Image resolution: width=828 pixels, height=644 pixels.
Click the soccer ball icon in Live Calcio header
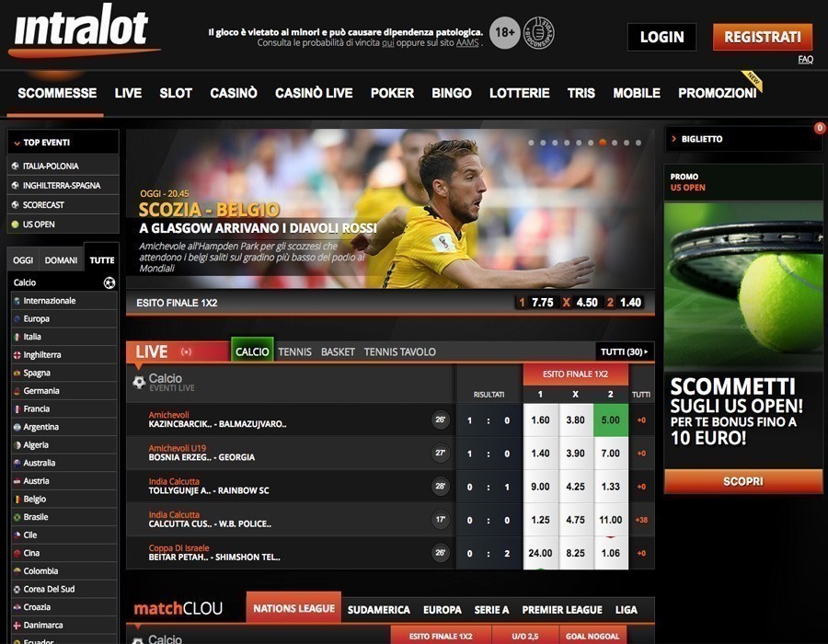click(139, 382)
